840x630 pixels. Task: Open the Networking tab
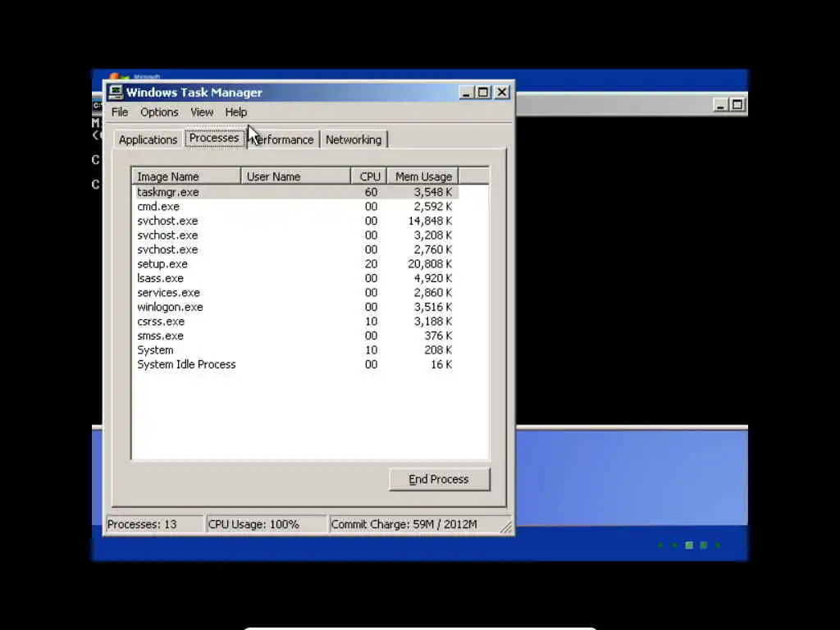[354, 139]
